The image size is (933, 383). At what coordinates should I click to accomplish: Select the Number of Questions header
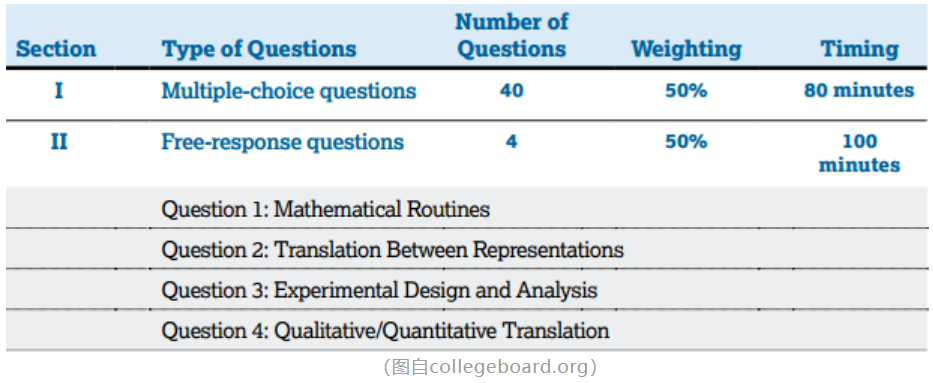coord(511,35)
